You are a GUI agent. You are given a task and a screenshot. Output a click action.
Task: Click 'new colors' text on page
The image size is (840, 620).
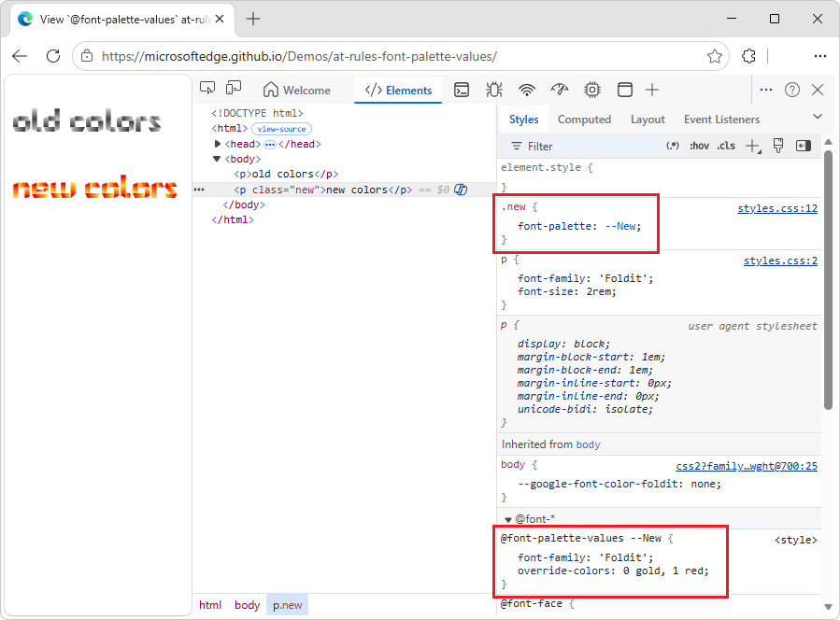[x=94, y=188]
